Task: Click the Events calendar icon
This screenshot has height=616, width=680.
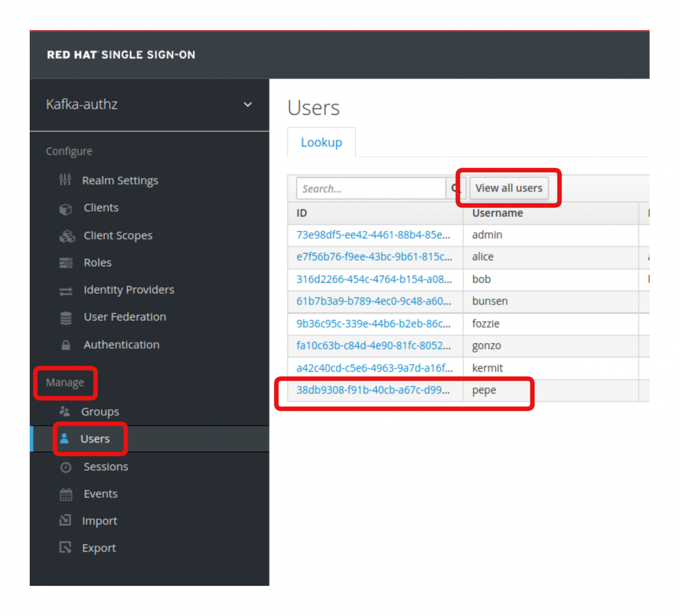Action: [x=66, y=494]
